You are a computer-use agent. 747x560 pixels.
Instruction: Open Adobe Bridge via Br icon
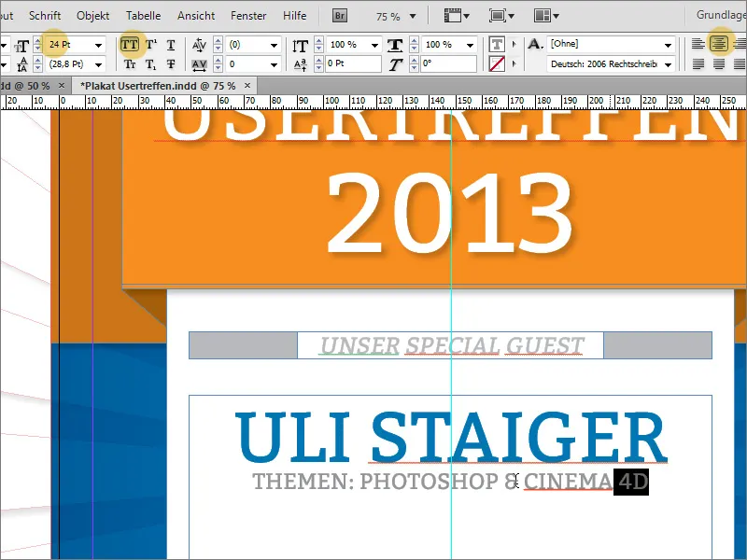click(x=339, y=16)
